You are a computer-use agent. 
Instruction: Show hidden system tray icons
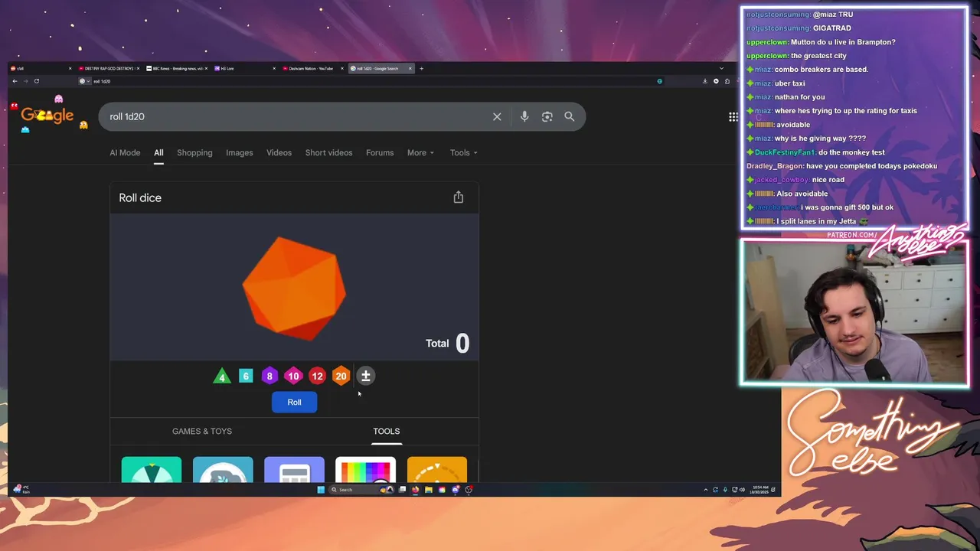click(705, 490)
